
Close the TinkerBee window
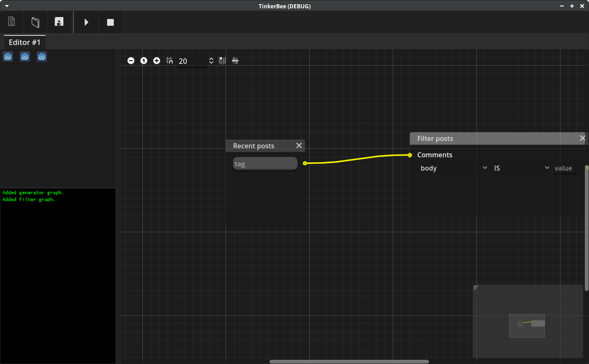click(582, 6)
